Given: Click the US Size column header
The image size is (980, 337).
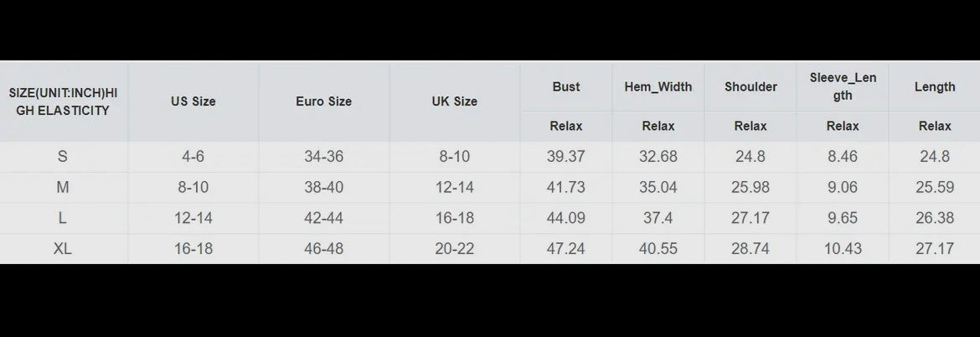Looking at the screenshot, I should pos(193,101).
